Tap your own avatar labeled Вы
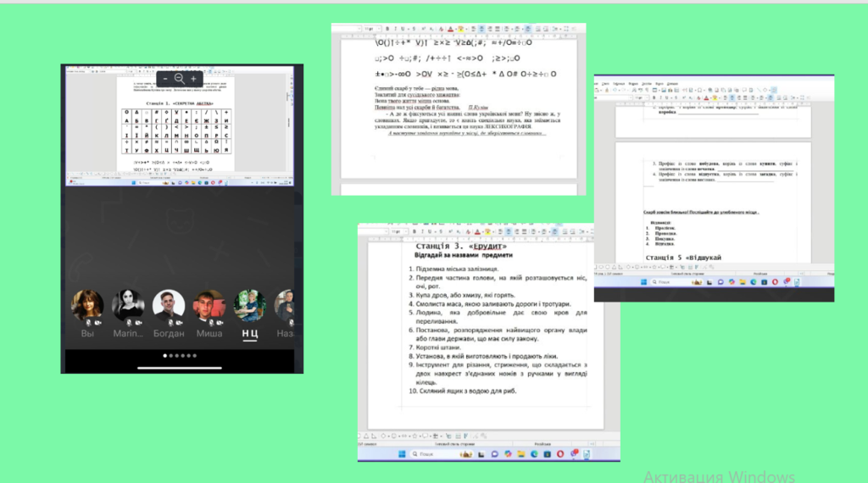 pos(87,305)
